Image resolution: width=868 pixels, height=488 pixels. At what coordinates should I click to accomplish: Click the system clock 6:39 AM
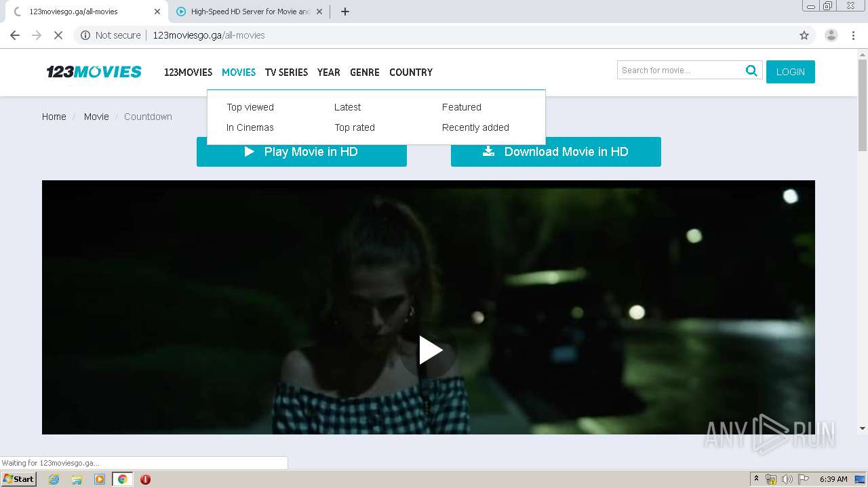[833, 479]
